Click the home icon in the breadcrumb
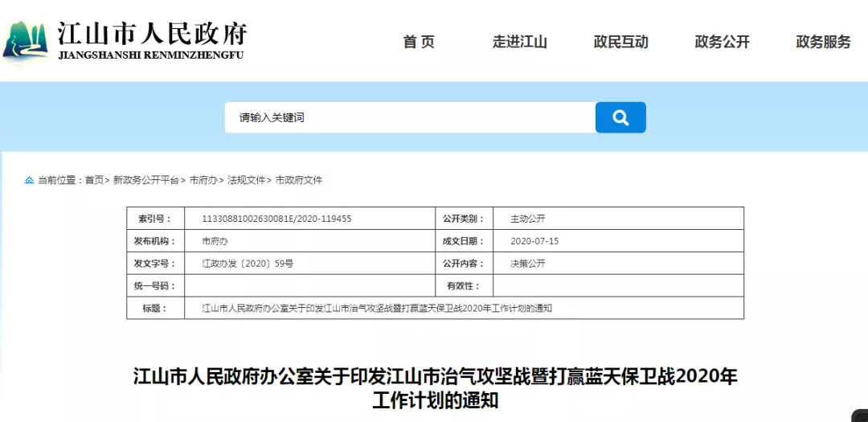This screenshot has width=868, height=422. [x=30, y=181]
